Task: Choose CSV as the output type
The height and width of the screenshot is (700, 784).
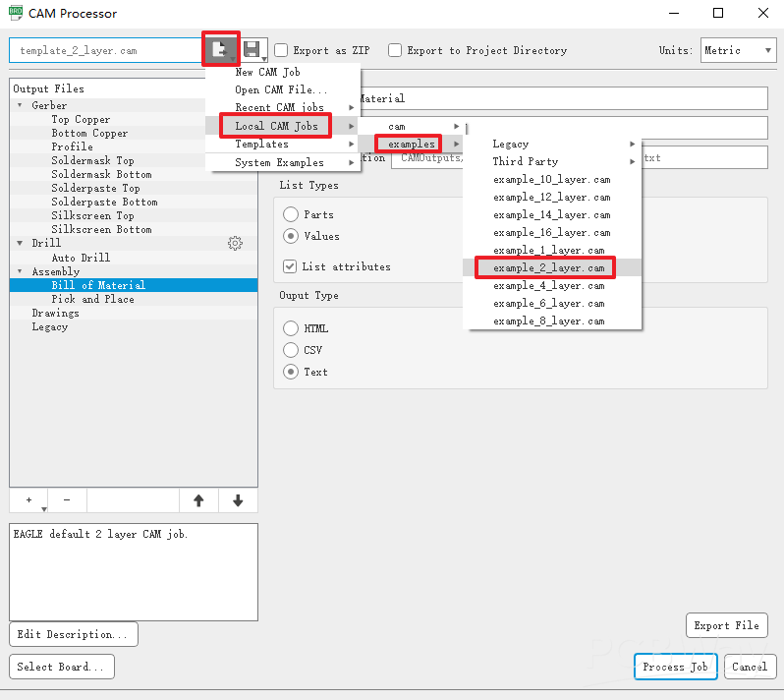Action: coord(291,350)
